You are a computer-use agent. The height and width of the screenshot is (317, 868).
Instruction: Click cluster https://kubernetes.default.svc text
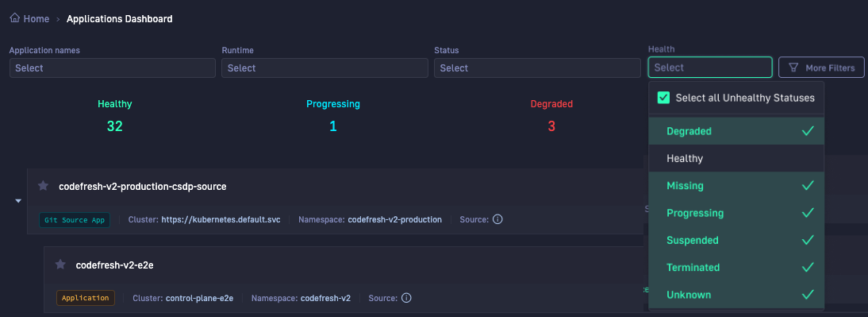tap(221, 219)
